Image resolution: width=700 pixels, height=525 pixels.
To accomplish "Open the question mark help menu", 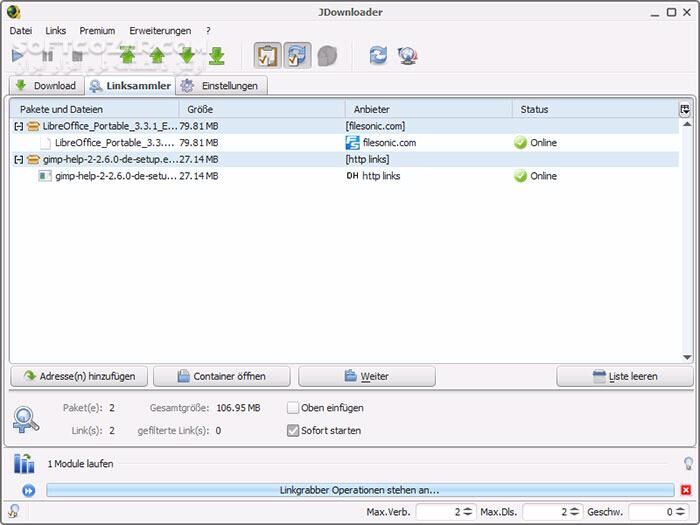I will pyautogui.click(x=208, y=31).
